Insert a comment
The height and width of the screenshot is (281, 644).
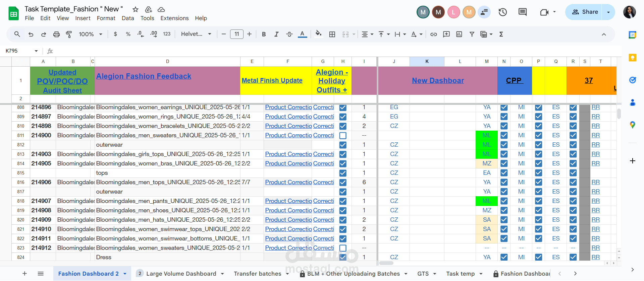446,34
